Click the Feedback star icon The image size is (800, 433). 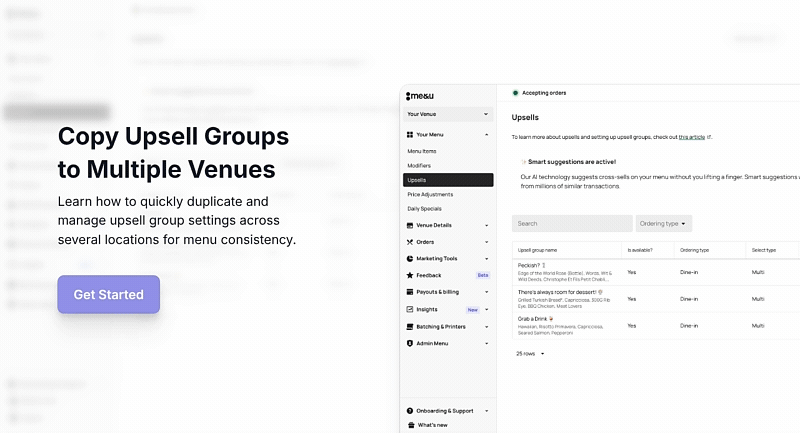pyautogui.click(x=410, y=275)
